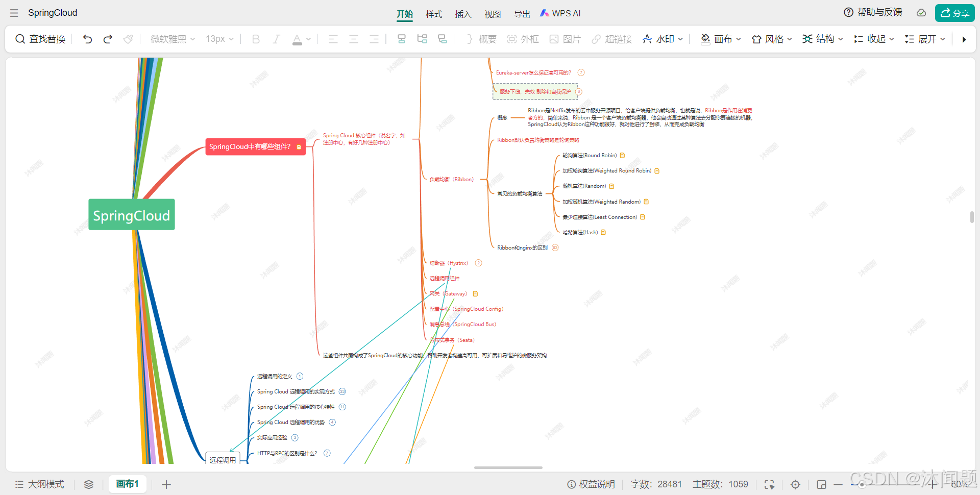Open 帮助与反馈 help and feedback

(873, 12)
